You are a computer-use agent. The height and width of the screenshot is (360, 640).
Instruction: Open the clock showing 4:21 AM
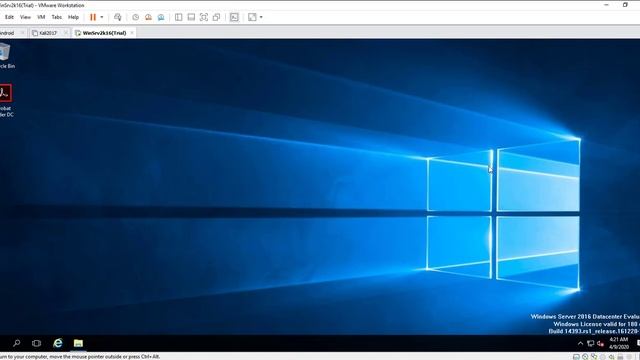pyautogui.click(x=618, y=343)
